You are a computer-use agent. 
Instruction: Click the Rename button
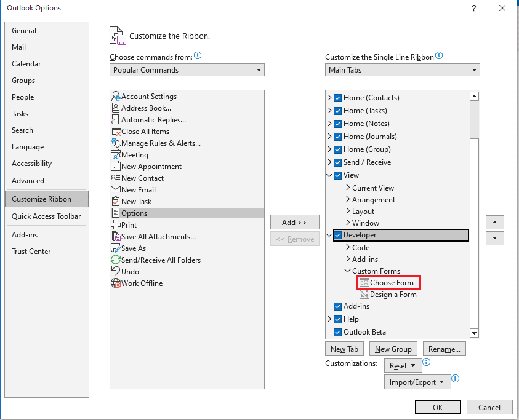pyautogui.click(x=444, y=349)
